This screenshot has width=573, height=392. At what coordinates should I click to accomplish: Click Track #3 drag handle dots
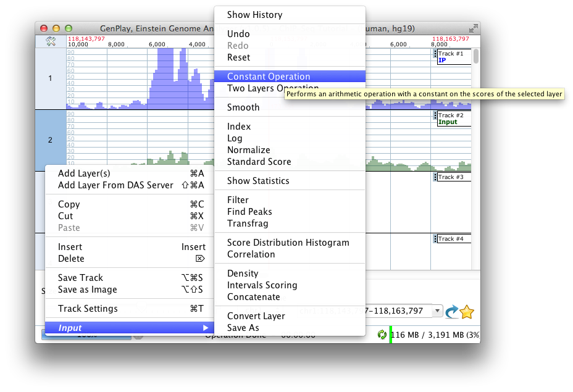pyautogui.click(x=435, y=177)
